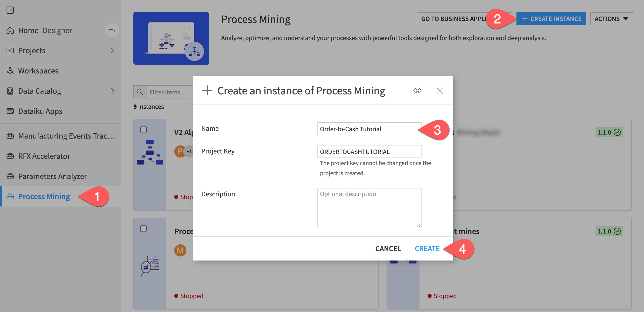Click the top-right 1.1.0 version badge
The image size is (644, 312).
tap(609, 132)
